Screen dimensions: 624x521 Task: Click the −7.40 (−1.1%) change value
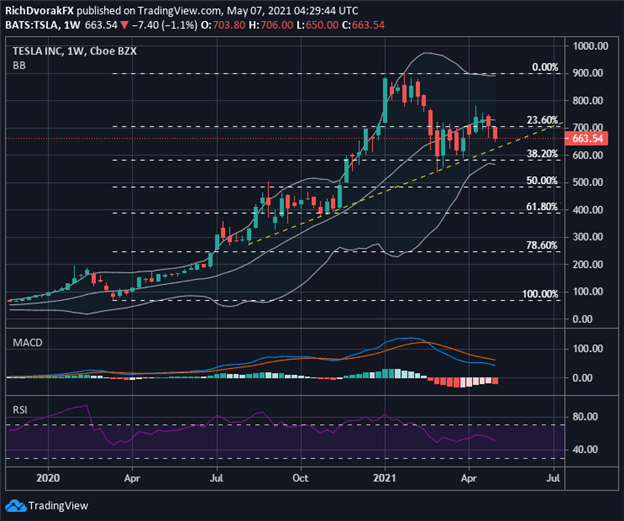[x=164, y=25]
